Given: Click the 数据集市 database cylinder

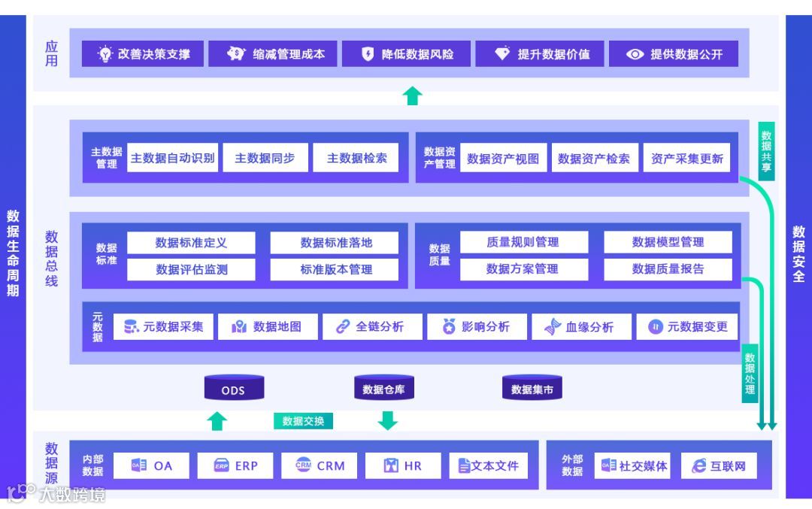Looking at the screenshot, I should [532, 388].
